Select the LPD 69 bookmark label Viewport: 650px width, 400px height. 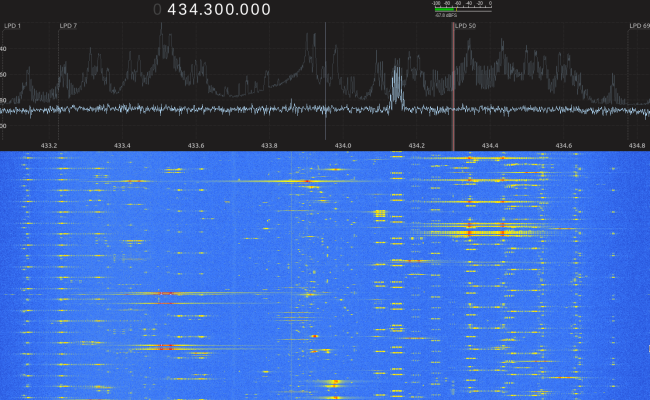(639, 26)
